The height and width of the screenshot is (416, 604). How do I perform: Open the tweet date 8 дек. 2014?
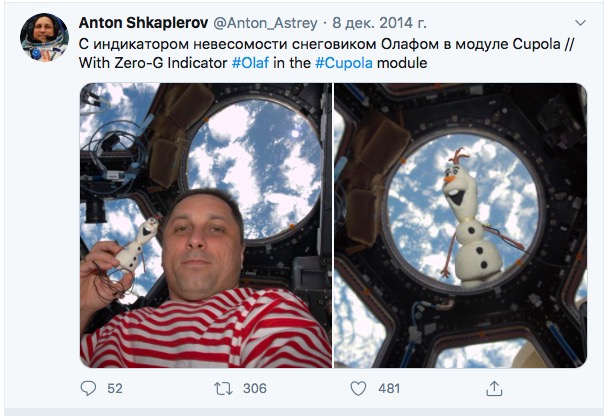[379, 23]
